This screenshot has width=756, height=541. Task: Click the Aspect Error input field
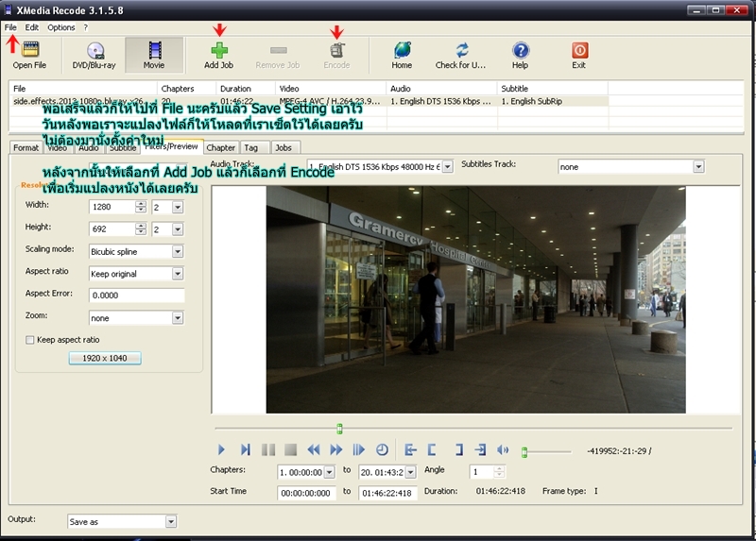136,296
